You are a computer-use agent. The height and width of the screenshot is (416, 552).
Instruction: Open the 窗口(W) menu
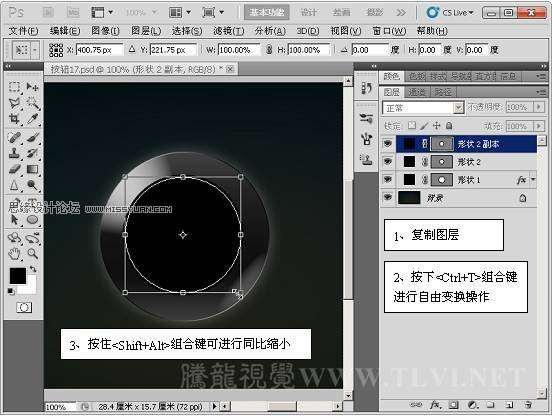(389, 31)
